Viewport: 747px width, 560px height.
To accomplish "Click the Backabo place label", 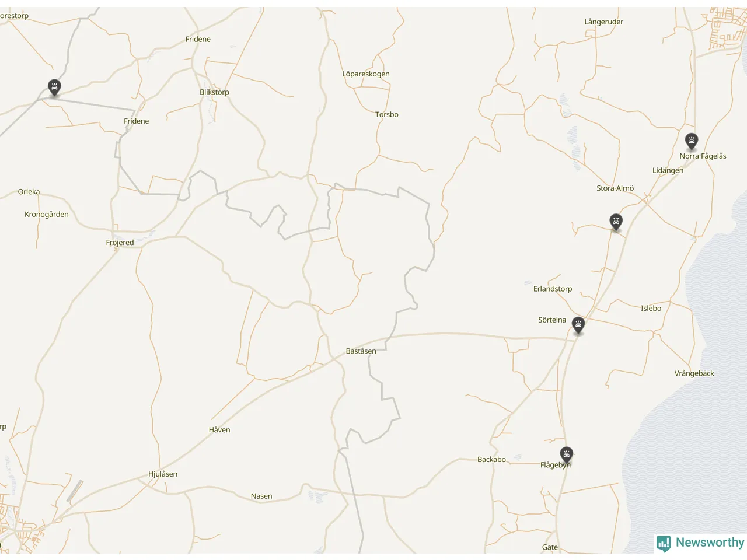I will tap(491, 460).
